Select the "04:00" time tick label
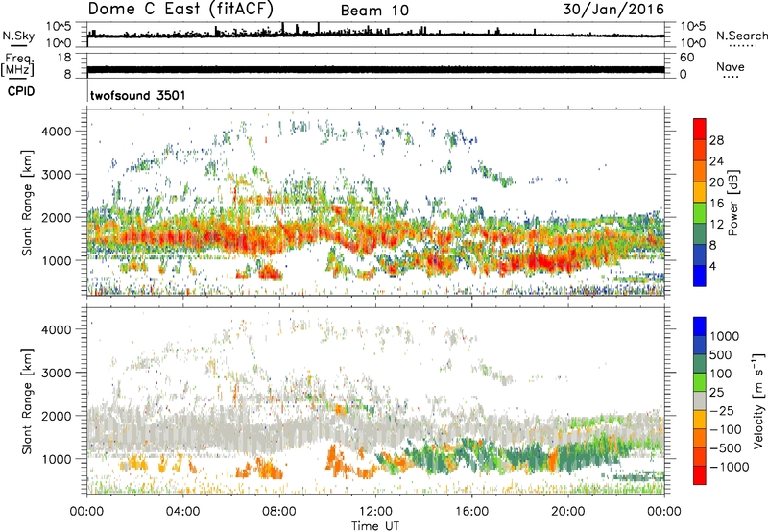This screenshot has width=768, height=532. (182, 512)
